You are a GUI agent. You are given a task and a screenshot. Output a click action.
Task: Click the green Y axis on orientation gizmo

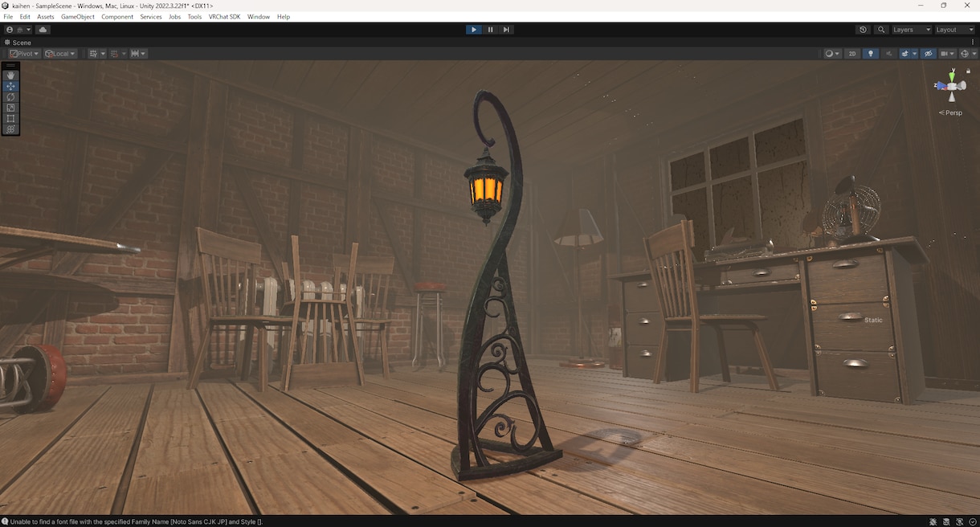[x=952, y=76]
